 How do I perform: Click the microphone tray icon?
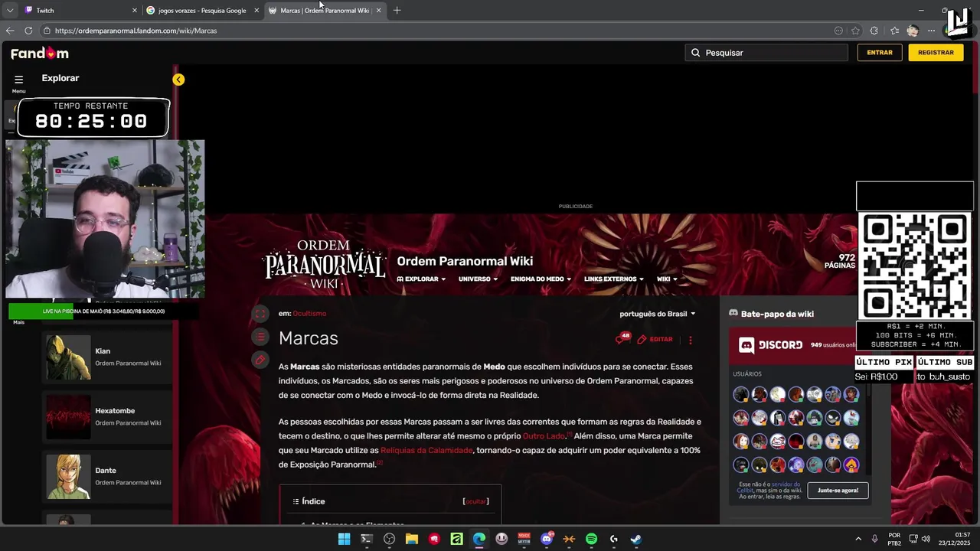click(875, 539)
